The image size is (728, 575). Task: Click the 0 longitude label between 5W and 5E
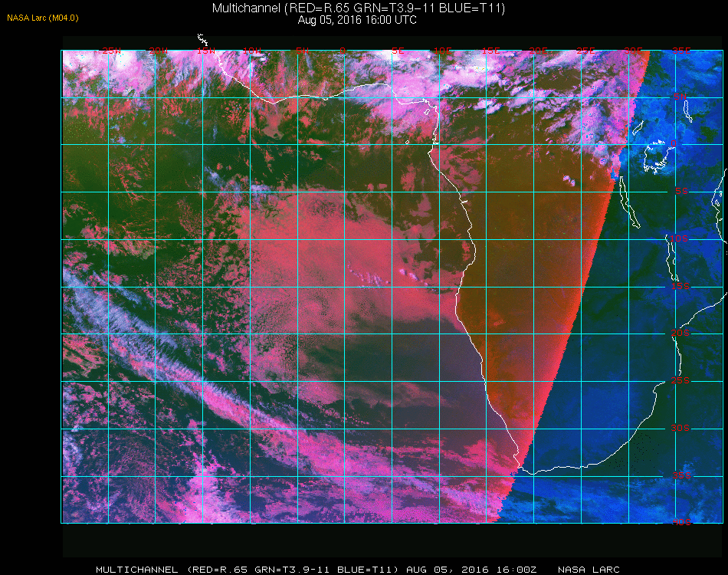[x=343, y=51]
